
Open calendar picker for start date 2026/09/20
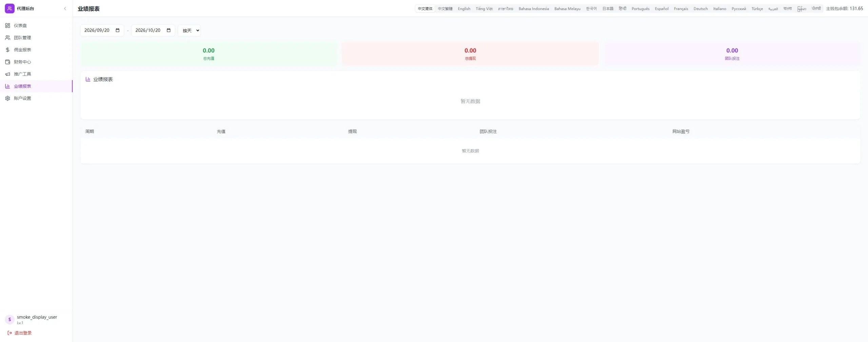(118, 30)
